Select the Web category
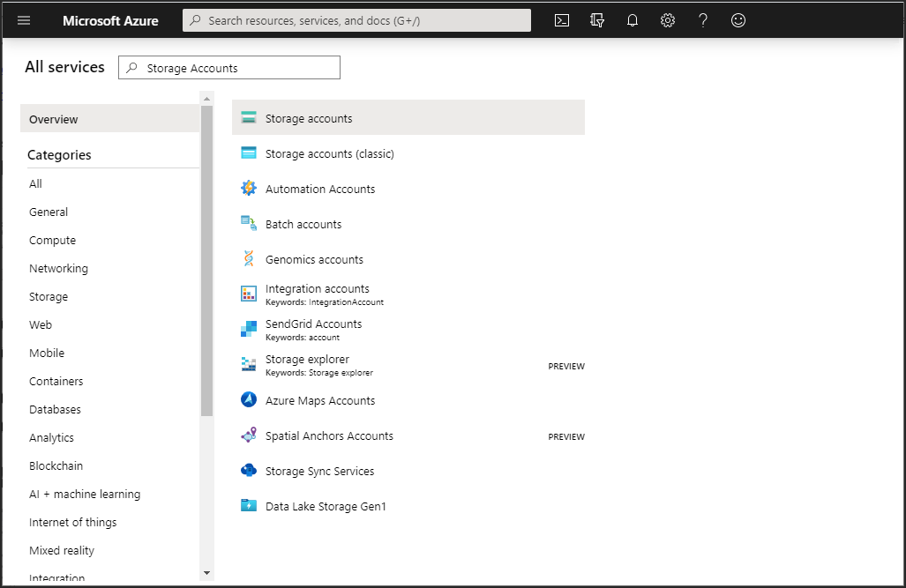Viewport: 906px width, 588px height. pyautogui.click(x=41, y=324)
